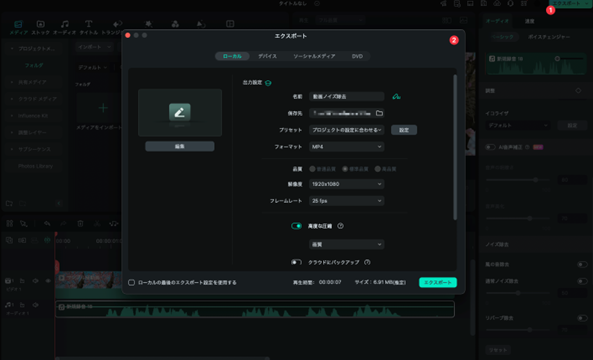Click the selection cursor tool in timeline toolbar
The image size is (593, 360).
[x=24, y=223]
